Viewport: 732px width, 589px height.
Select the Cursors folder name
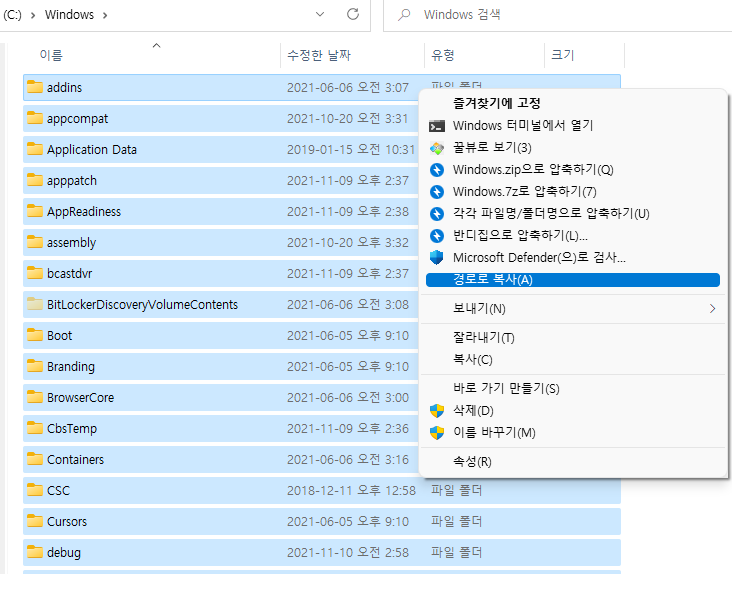point(67,522)
